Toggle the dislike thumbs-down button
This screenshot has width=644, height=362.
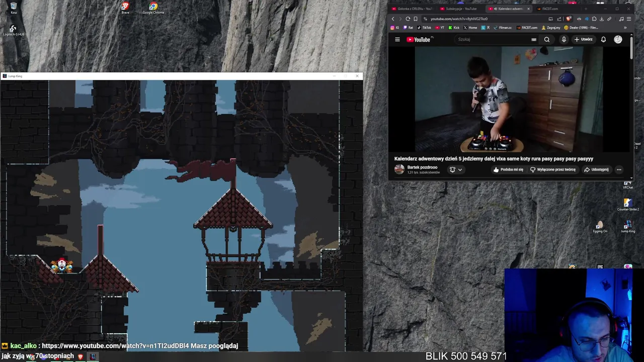pyautogui.click(x=552, y=169)
